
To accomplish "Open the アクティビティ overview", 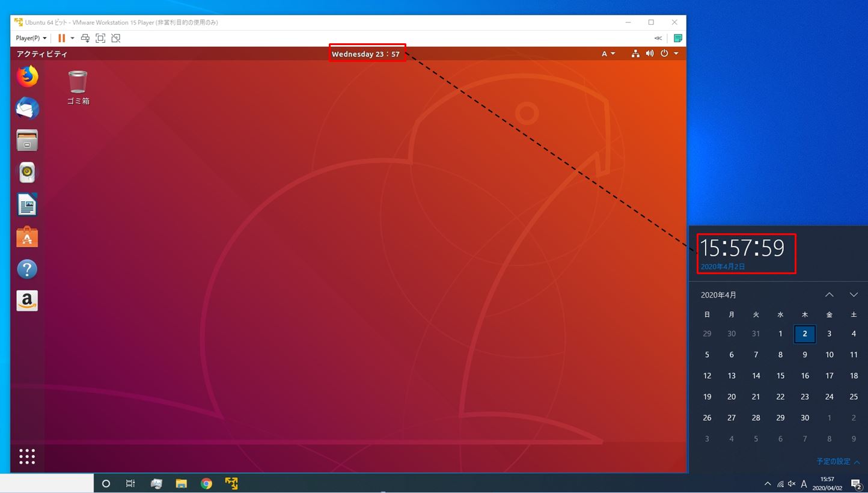I will pos(42,54).
